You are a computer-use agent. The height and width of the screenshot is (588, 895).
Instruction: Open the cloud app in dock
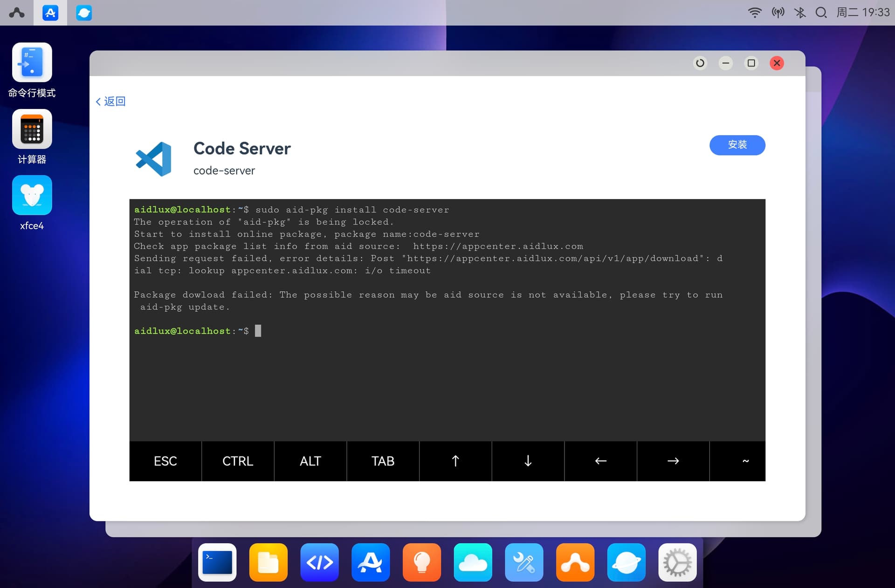click(473, 562)
